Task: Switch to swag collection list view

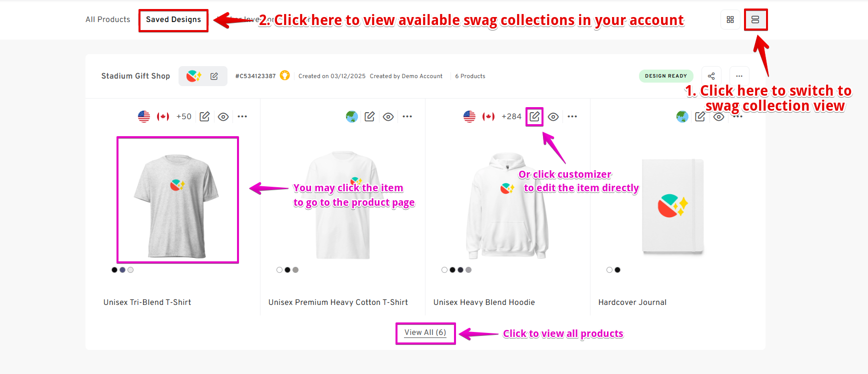Action: (755, 20)
